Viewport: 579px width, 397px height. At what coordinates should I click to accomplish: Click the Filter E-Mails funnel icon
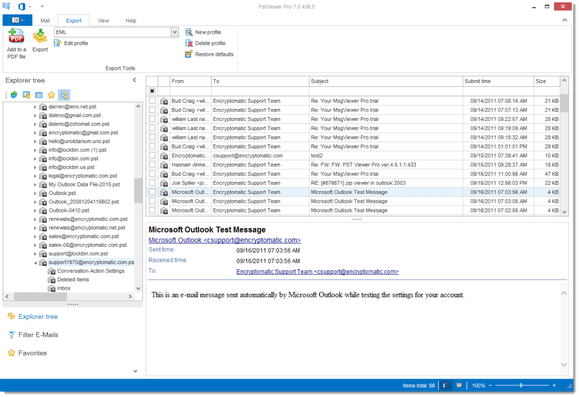coord(11,335)
